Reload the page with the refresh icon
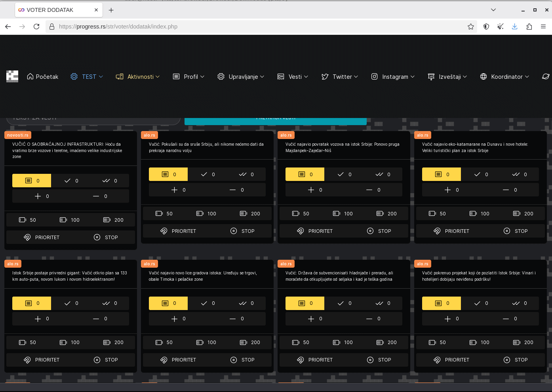The image size is (552, 392). pyautogui.click(x=36, y=27)
